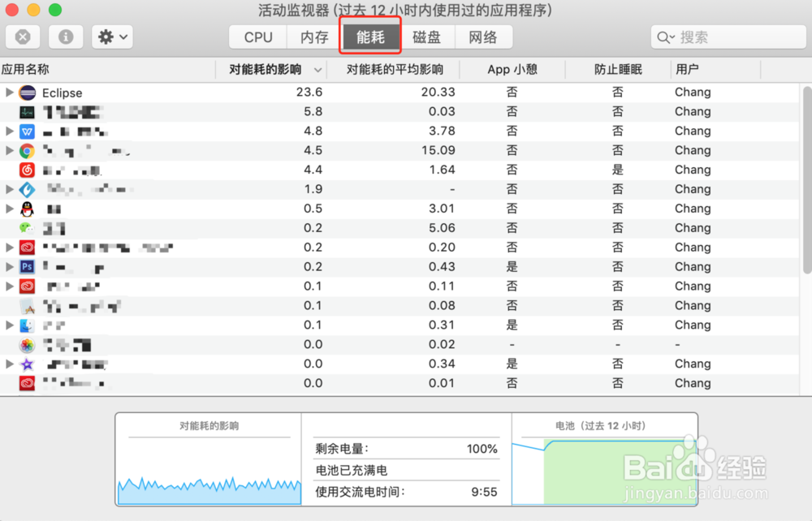Click the App 小憩 column header
This screenshot has height=521, width=812.
click(512, 70)
